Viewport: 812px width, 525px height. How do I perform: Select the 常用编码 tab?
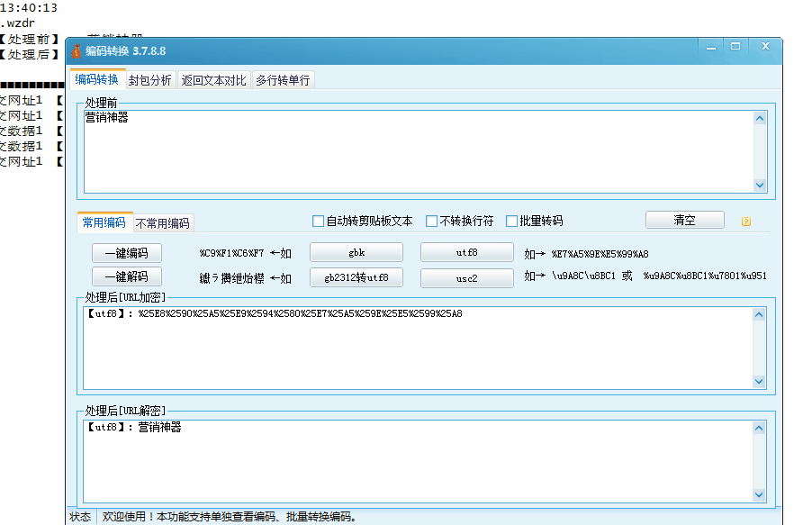pyautogui.click(x=102, y=222)
